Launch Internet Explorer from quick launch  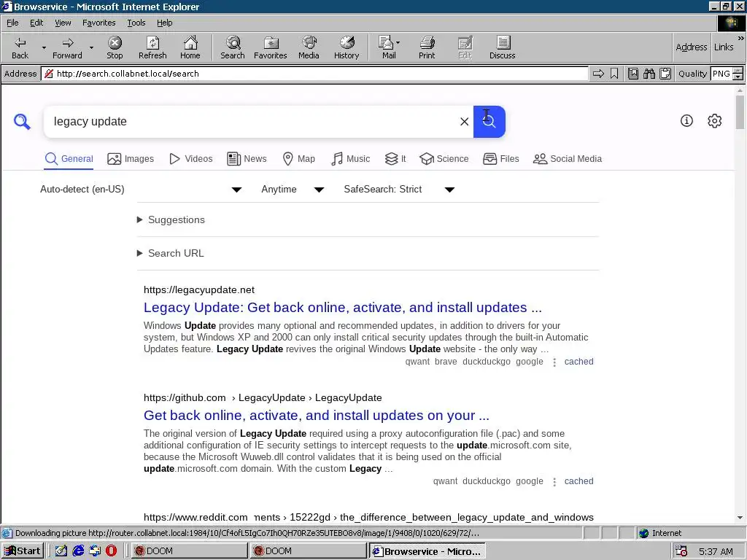(x=78, y=551)
